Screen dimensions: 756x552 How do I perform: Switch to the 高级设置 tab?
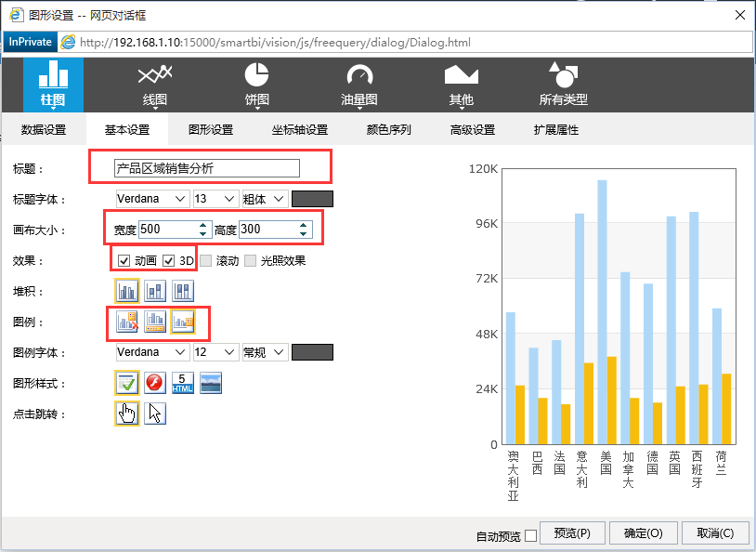pos(473,129)
